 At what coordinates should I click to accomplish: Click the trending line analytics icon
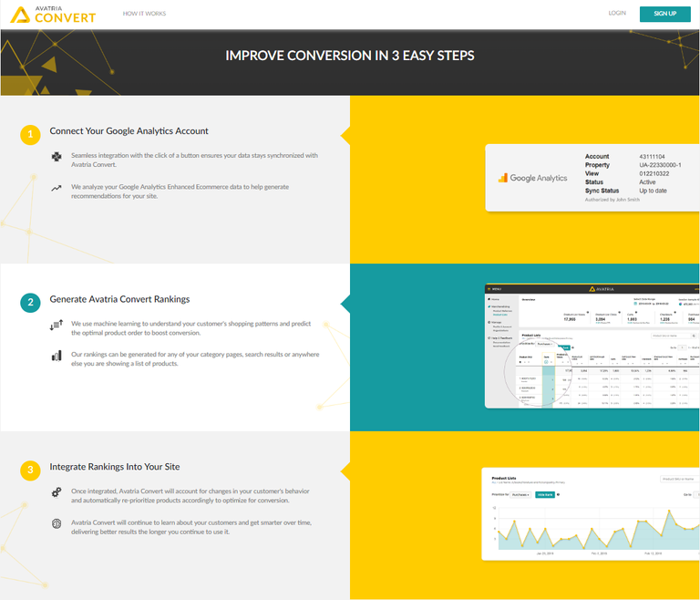pos(57,188)
